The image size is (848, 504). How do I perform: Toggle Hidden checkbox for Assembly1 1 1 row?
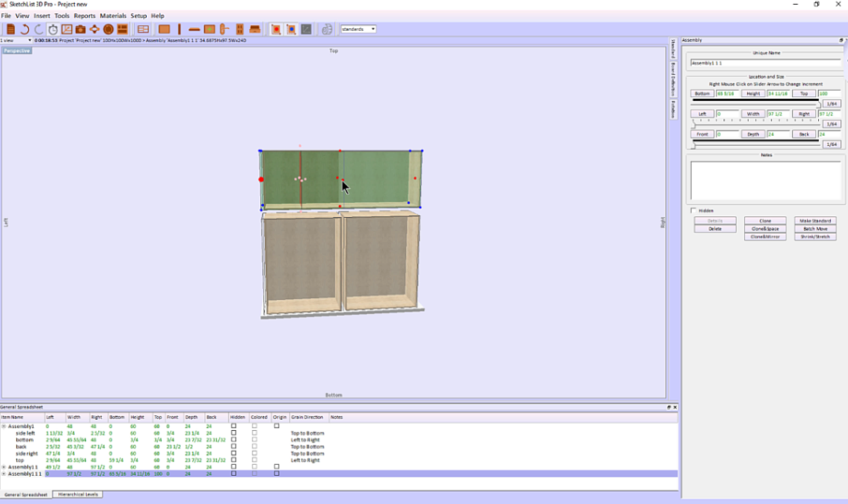pos(234,473)
